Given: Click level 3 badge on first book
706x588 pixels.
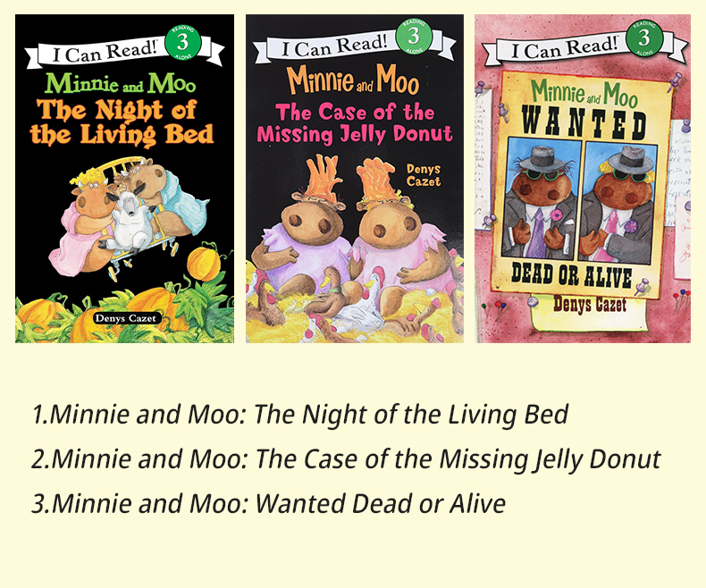Looking at the screenshot, I should [183, 43].
